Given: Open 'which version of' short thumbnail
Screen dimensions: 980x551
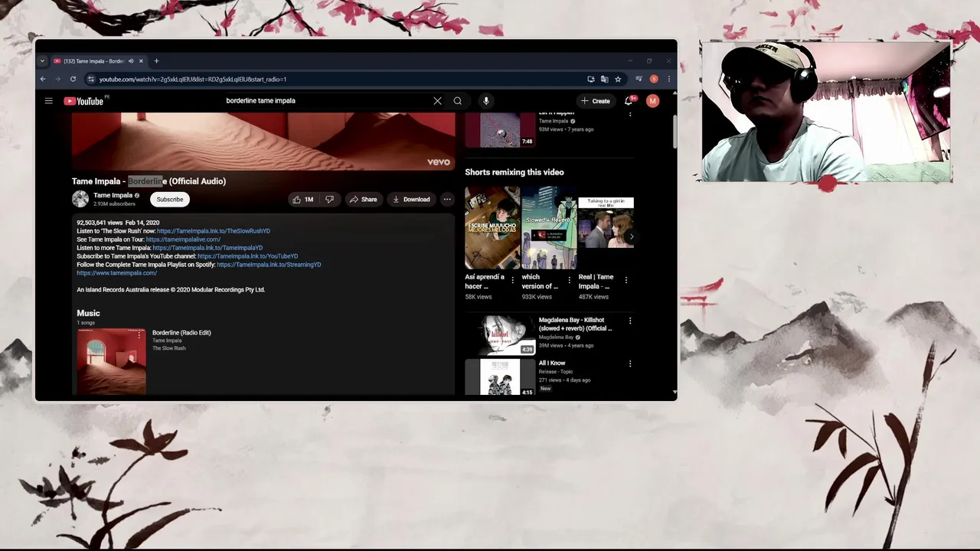Looking at the screenshot, I should point(549,227).
